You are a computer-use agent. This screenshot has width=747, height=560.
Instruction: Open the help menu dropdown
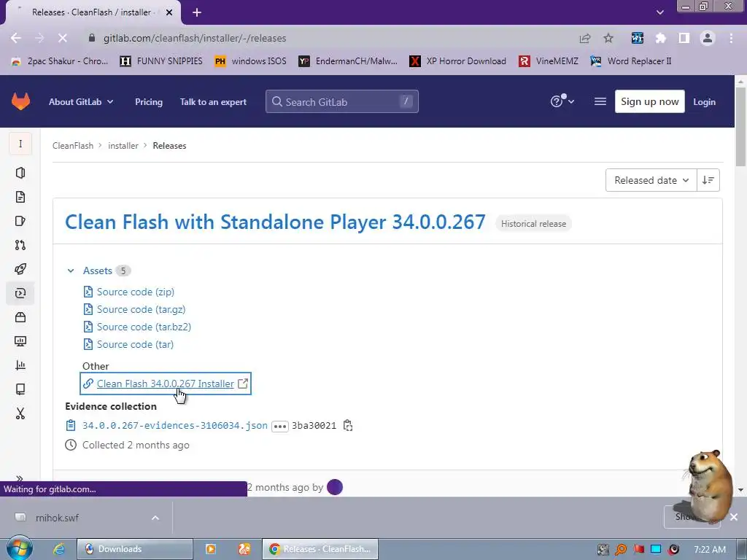[x=562, y=101]
